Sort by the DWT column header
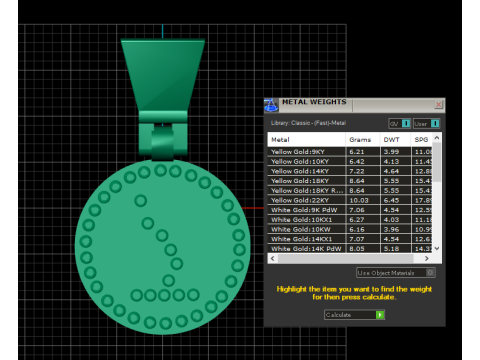Viewport: 480px width, 360px height. point(395,140)
